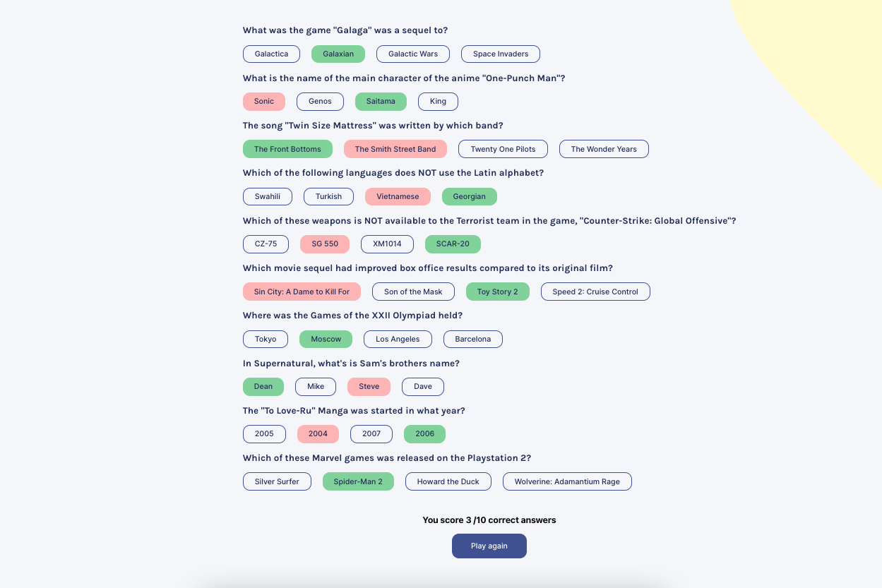Choose the Twenty One Pilots option

pyautogui.click(x=503, y=149)
